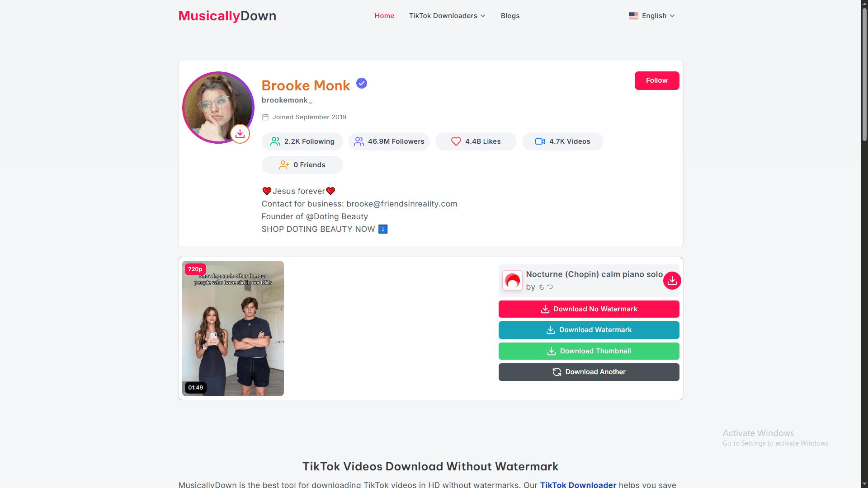Click the 46.9M Followers pill
868x488 pixels.
coord(389,141)
